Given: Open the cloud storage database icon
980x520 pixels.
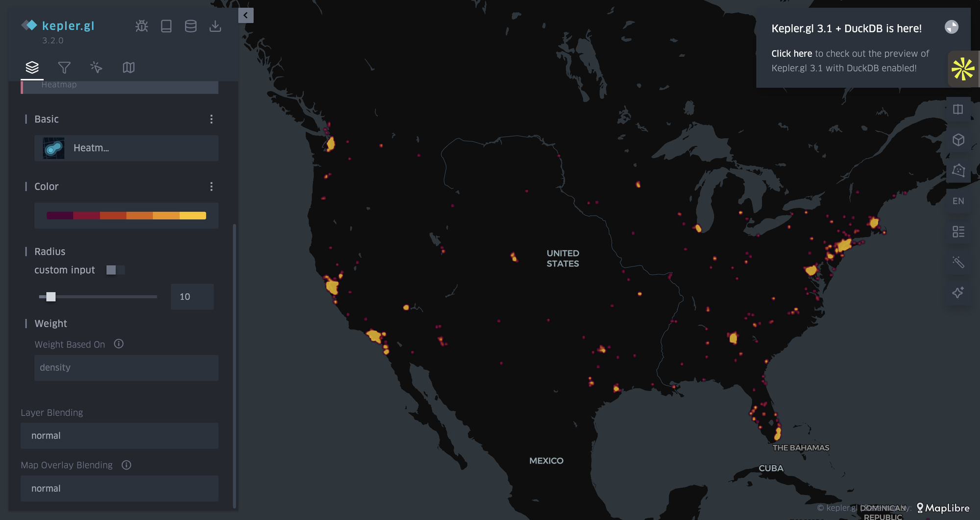Looking at the screenshot, I should click(x=191, y=26).
